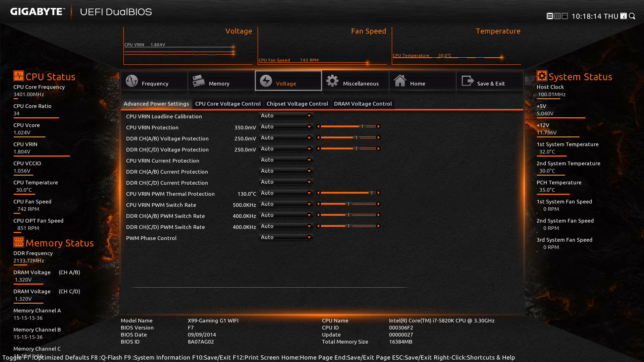Raise DDR CH(C/D) PWM Switch Rate right arrow
The height and width of the screenshot is (362, 644).
(x=378, y=226)
